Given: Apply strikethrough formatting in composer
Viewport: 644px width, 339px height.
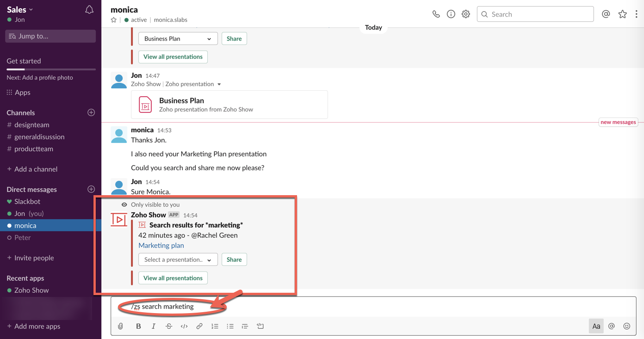Looking at the screenshot, I should click(x=169, y=326).
